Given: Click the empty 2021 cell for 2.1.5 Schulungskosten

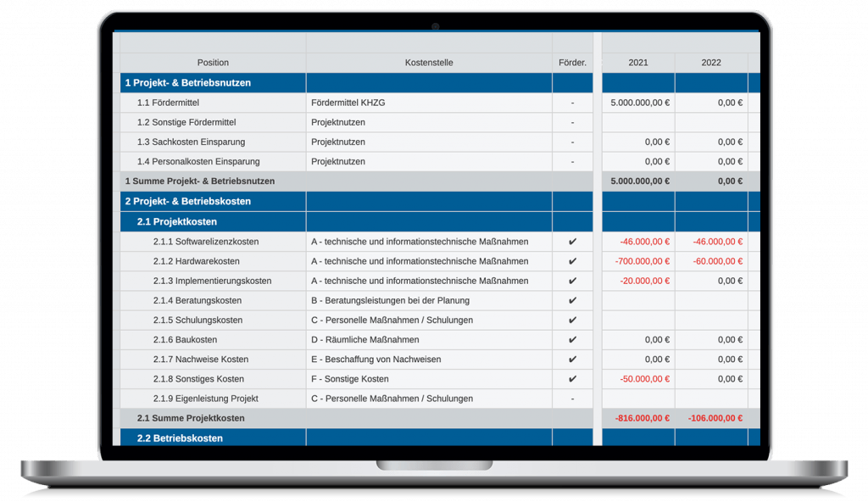Looking at the screenshot, I should click(x=638, y=321).
